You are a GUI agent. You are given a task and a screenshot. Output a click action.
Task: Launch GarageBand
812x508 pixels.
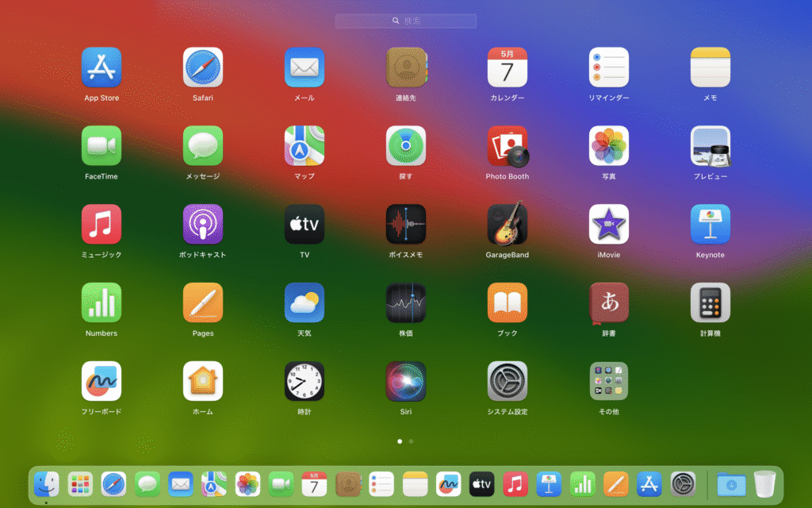click(507, 224)
